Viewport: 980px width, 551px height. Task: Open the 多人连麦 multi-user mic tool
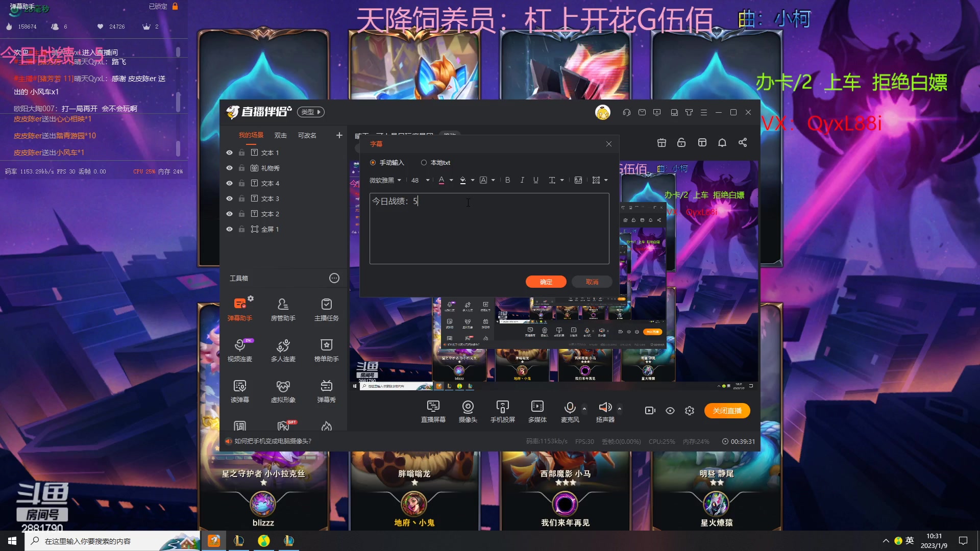[283, 350]
